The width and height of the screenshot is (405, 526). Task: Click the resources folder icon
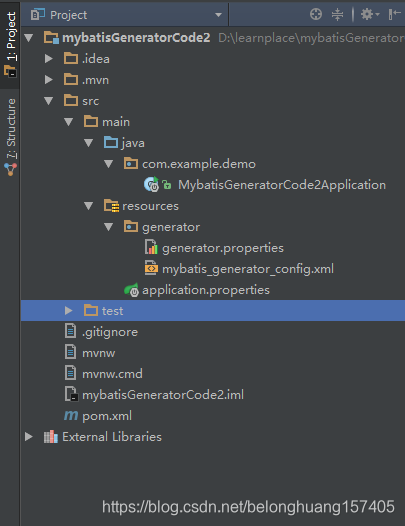click(x=111, y=206)
